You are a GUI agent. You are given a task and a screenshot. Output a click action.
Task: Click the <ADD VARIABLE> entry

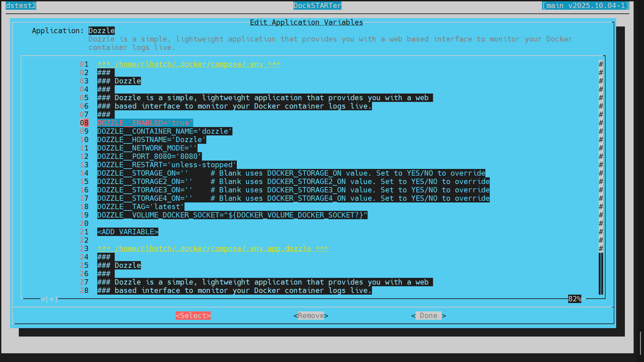127,232
